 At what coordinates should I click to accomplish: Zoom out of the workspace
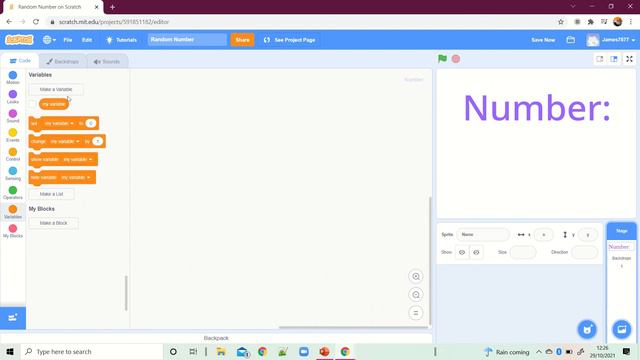(x=416, y=295)
